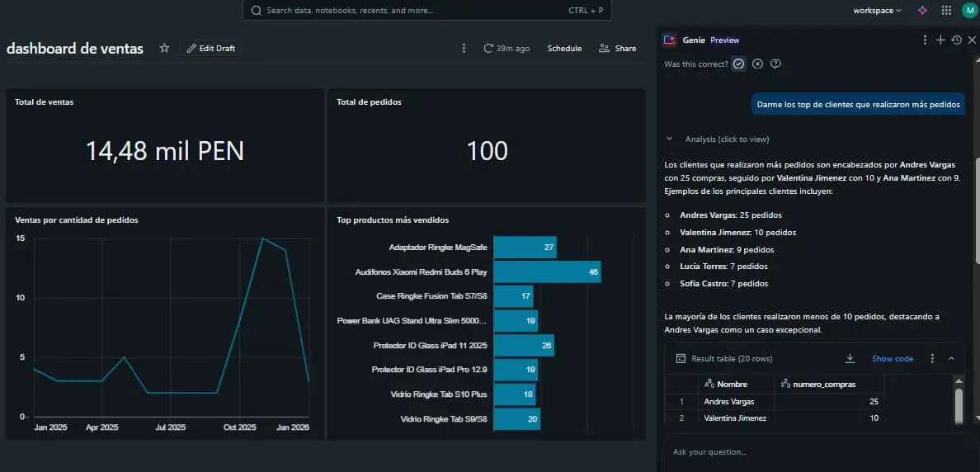The height and width of the screenshot is (472, 980).
Task: Focus the Ask your question input
Action: [816, 451]
